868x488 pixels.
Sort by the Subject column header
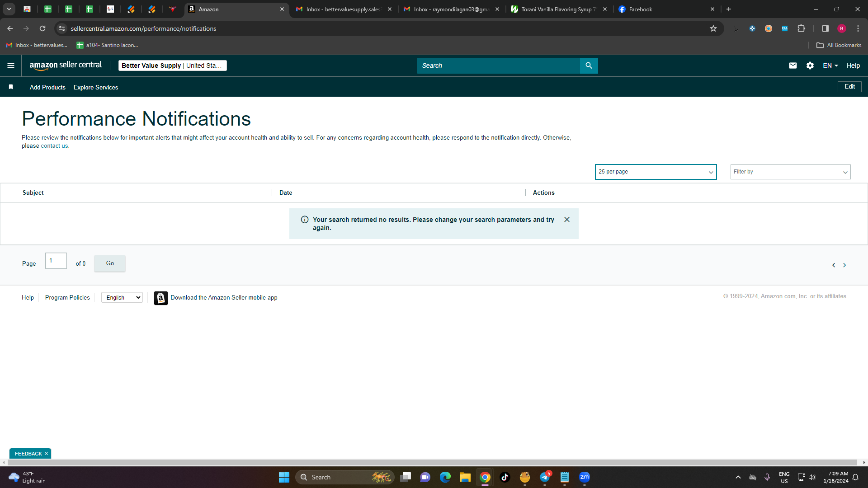pyautogui.click(x=33, y=192)
